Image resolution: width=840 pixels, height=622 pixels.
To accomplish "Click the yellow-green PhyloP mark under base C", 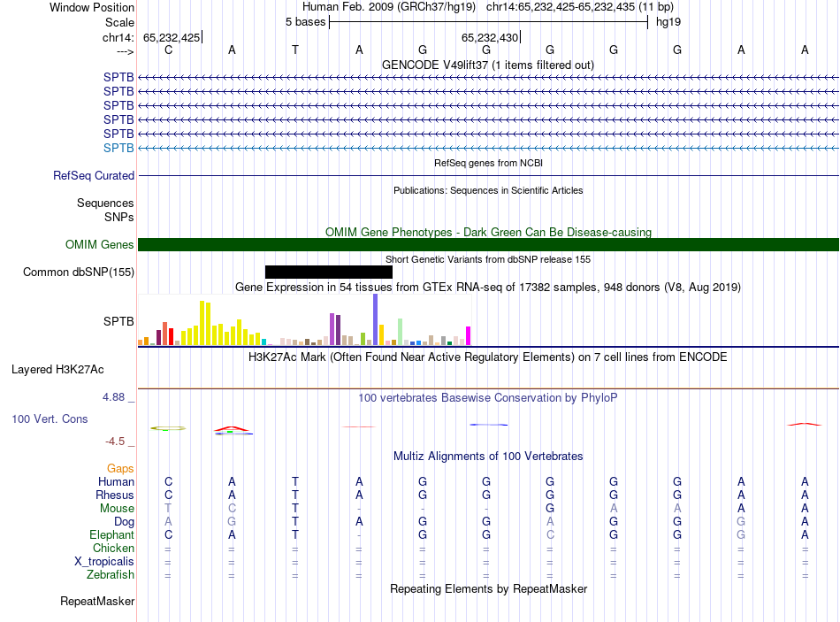I will point(168,428).
